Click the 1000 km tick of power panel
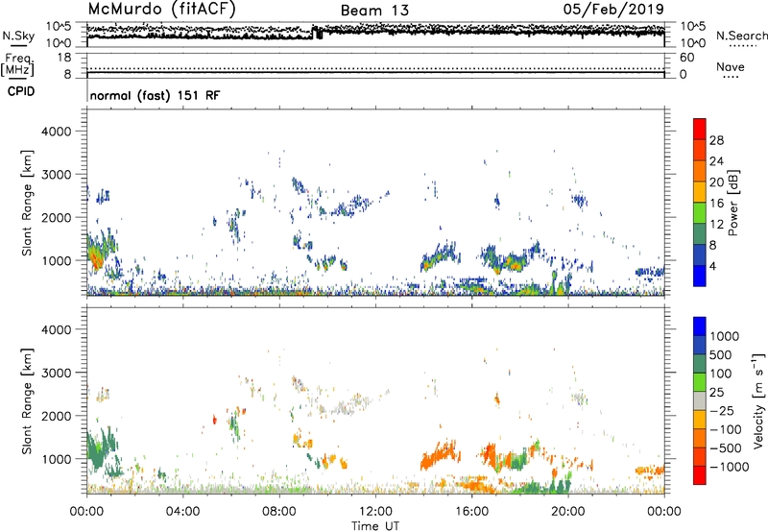Screen dimensions: 768x532 (x=57, y=260)
